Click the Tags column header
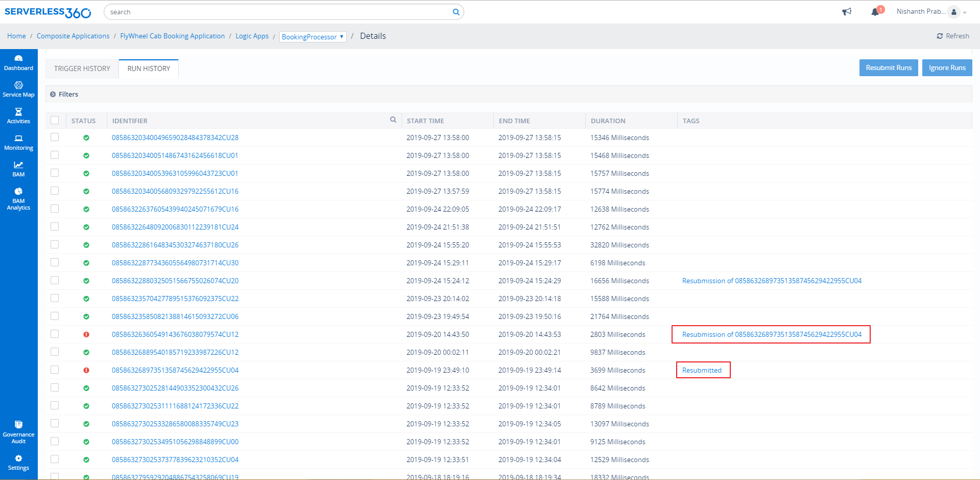Viewport: 980px width, 480px height. click(x=691, y=121)
